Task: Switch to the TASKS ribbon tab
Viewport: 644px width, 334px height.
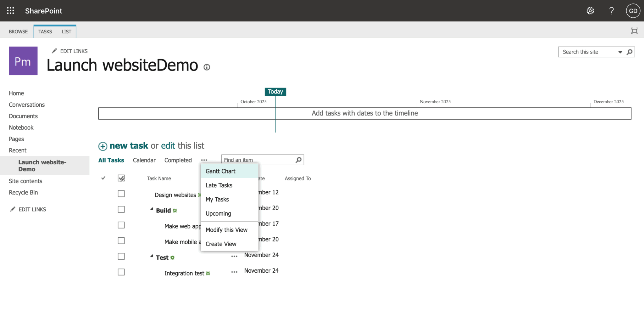Action: click(x=45, y=31)
